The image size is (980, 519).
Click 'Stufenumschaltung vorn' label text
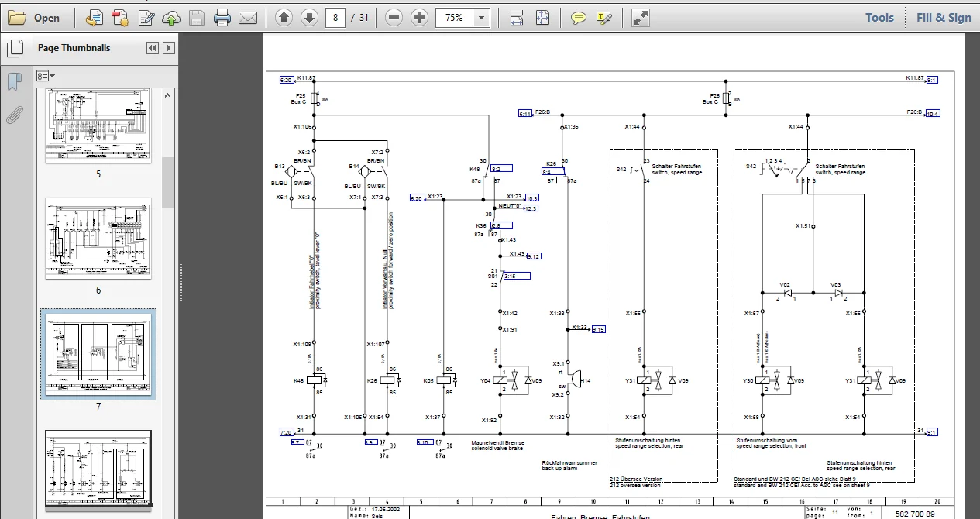click(765, 440)
